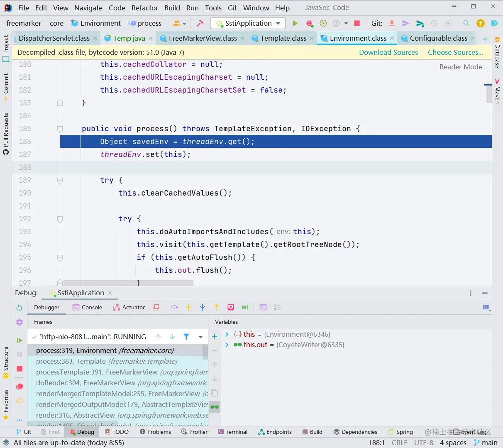Open the Actuator debug tab
The width and height of the screenshot is (503, 448).
tap(129, 307)
